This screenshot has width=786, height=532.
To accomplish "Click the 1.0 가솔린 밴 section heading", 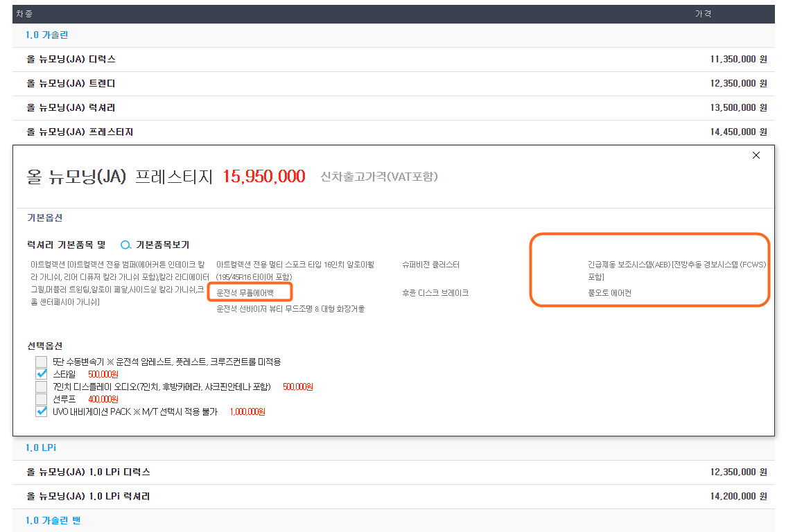I will (x=53, y=520).
